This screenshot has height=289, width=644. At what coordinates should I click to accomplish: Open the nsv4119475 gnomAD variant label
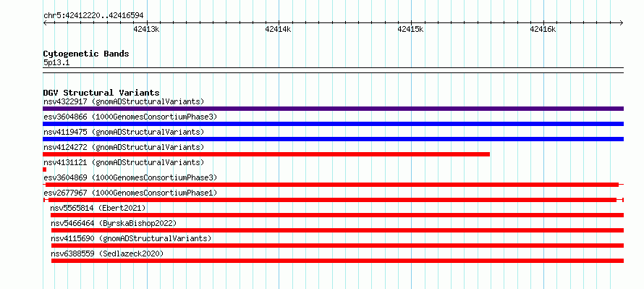[x=124, y=132]
